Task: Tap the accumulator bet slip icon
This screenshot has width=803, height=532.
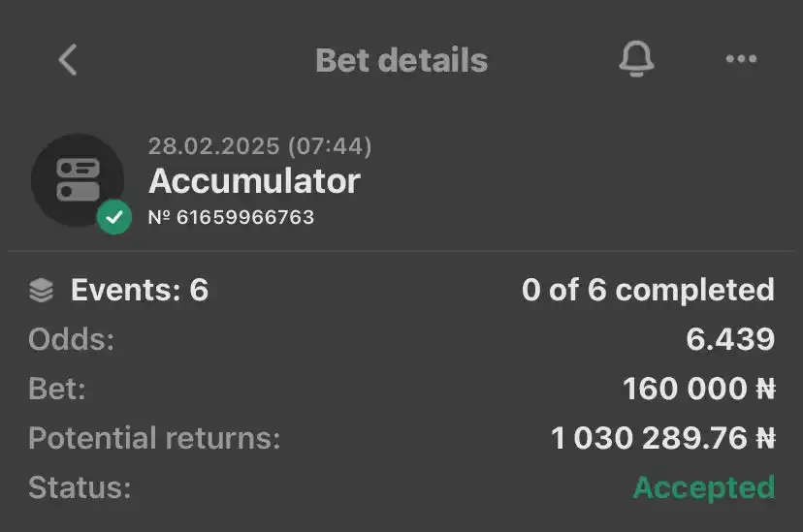Action: click(78, 180)
